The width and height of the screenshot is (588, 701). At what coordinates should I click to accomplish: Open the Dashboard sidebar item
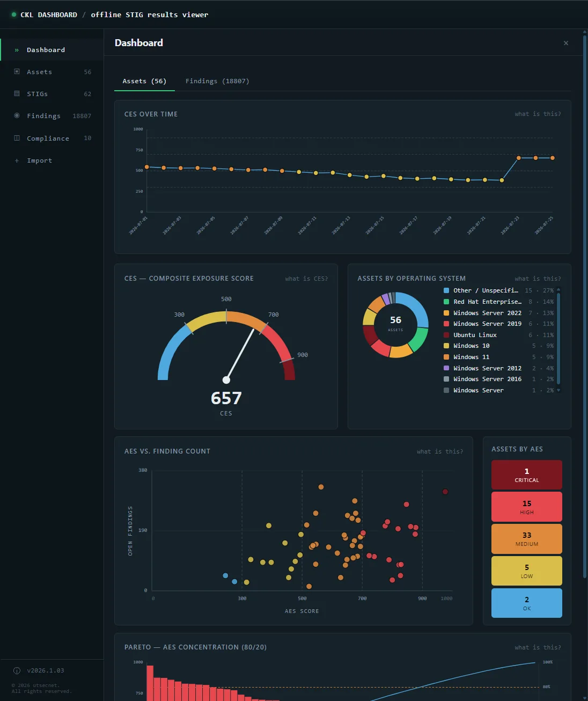pyautogui.click(x=52, y=50)
